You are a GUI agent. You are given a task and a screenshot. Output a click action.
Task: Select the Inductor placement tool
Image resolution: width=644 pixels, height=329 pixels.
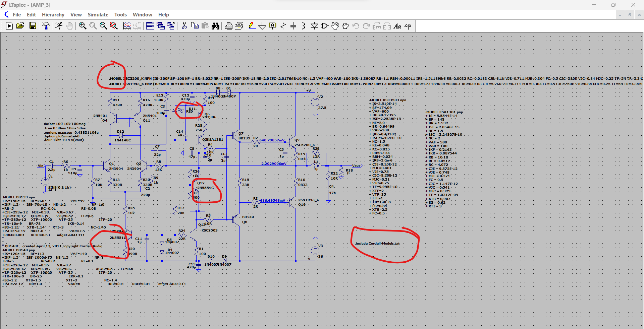click(x=304, y=26)
